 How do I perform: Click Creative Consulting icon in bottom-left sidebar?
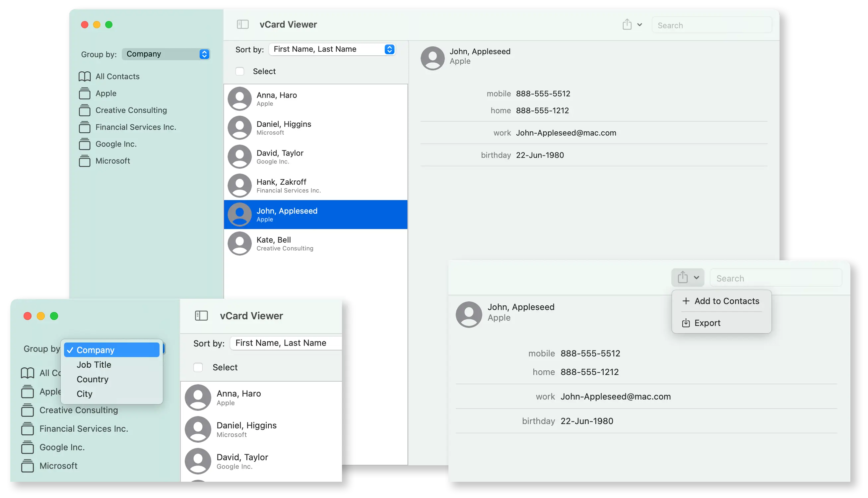(28, 410)
